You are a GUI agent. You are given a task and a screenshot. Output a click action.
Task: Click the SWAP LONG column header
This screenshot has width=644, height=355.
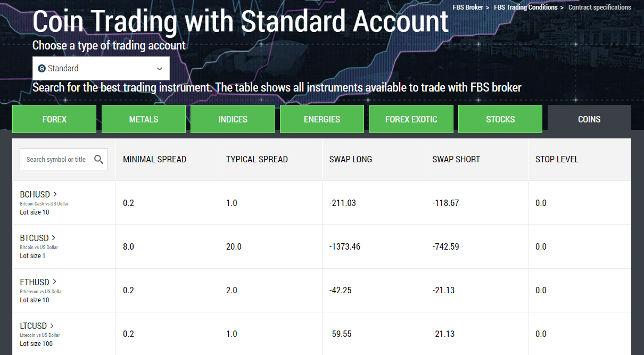click(x=351, y=159)
